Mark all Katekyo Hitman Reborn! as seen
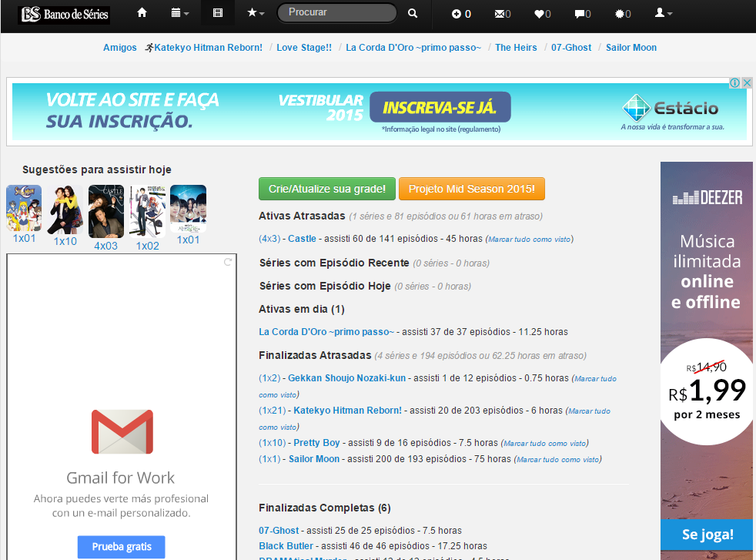This screenshot has height=560, width=756. point(589,411)
